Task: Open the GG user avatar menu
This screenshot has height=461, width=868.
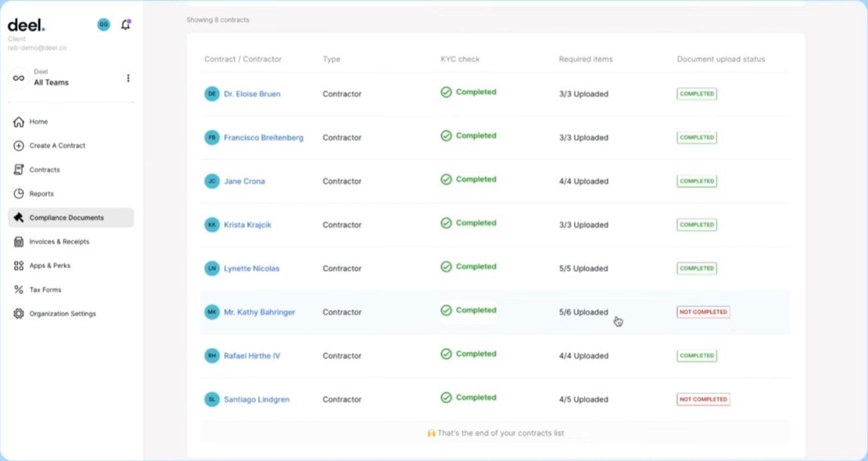Action: [x=103, y=25]
